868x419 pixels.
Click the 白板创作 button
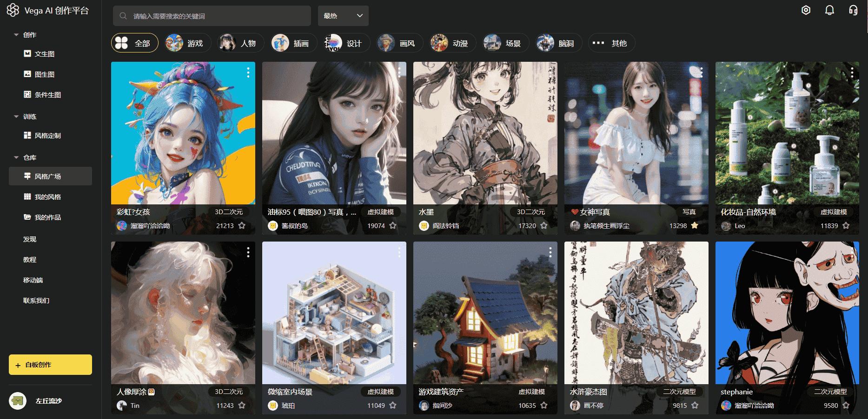coord(50,365)
